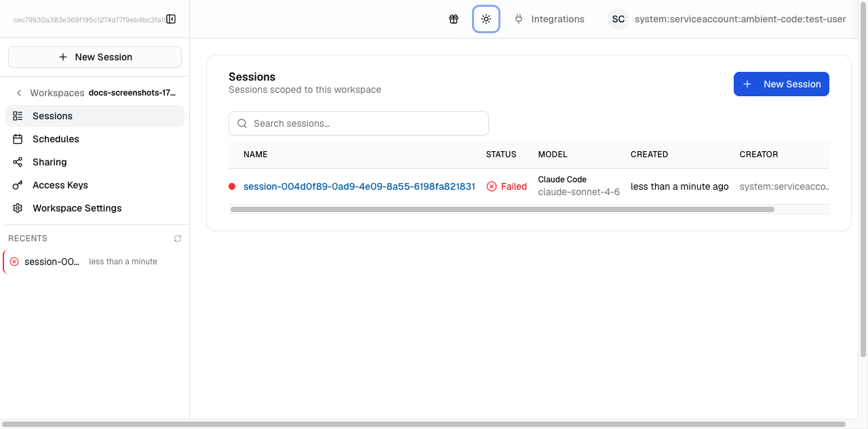
Task: Select Workspace Settings in the sidebar
Action: point(77,207)
